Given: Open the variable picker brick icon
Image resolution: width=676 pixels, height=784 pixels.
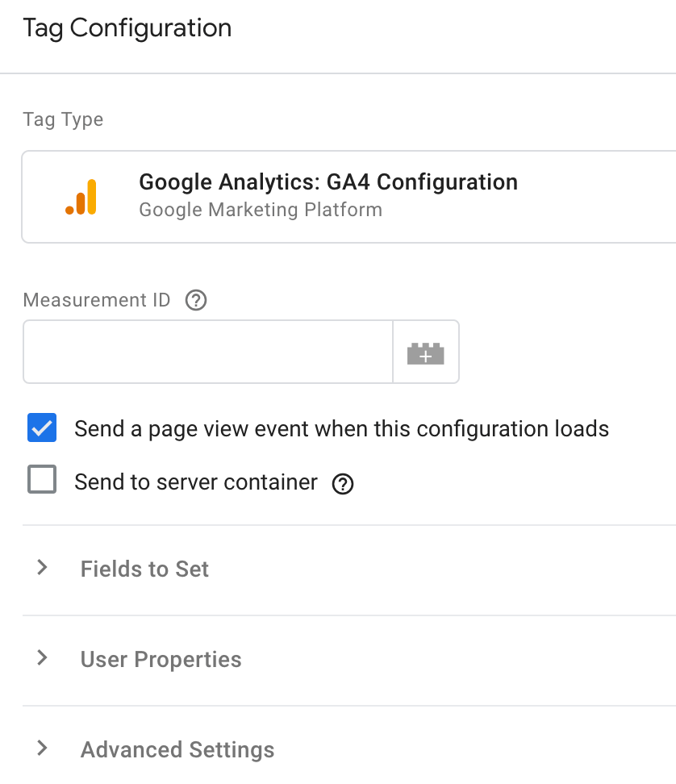Looking at the screenshot, I should (x=425, y=353).
